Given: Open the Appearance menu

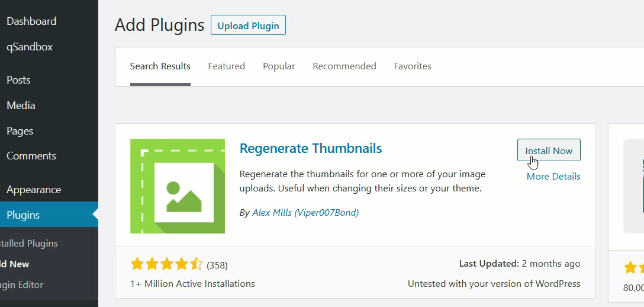Looking at the screenshot, I should click(x=34, y=190).
